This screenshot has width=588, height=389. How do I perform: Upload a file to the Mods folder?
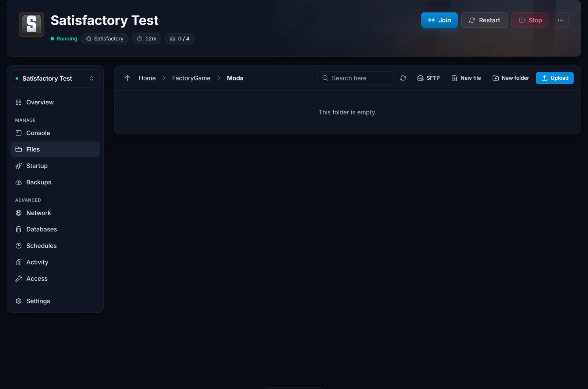555,78
